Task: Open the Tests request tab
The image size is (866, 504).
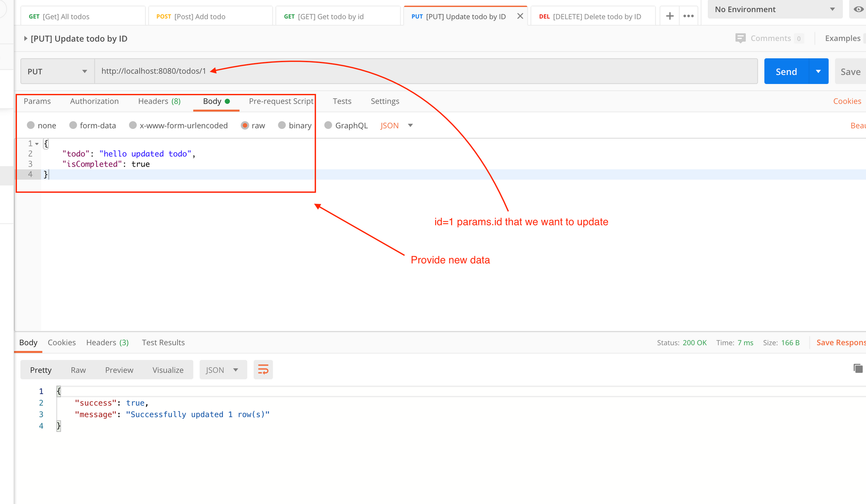Action: click(x=342, y=101)
